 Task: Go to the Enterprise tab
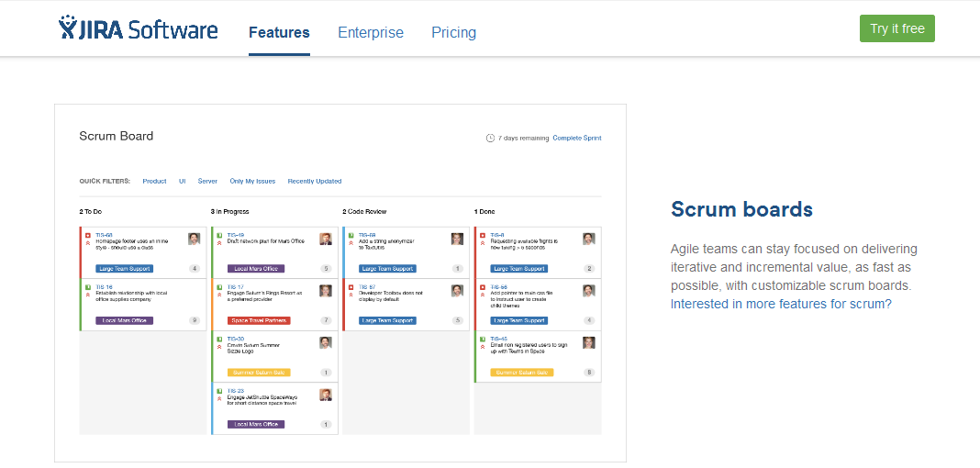coord(371,32)
